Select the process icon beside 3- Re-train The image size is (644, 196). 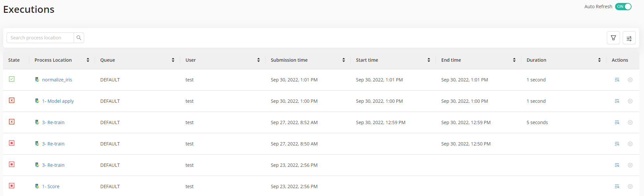pos(37,122)
